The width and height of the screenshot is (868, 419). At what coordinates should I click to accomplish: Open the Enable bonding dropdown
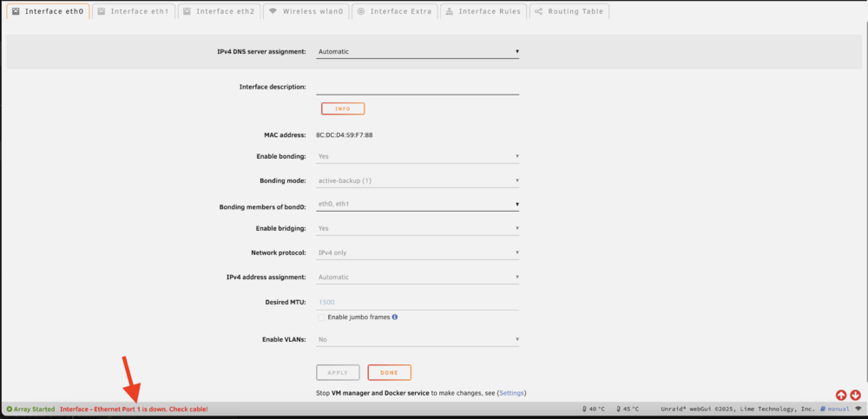(x=418, y=157)
